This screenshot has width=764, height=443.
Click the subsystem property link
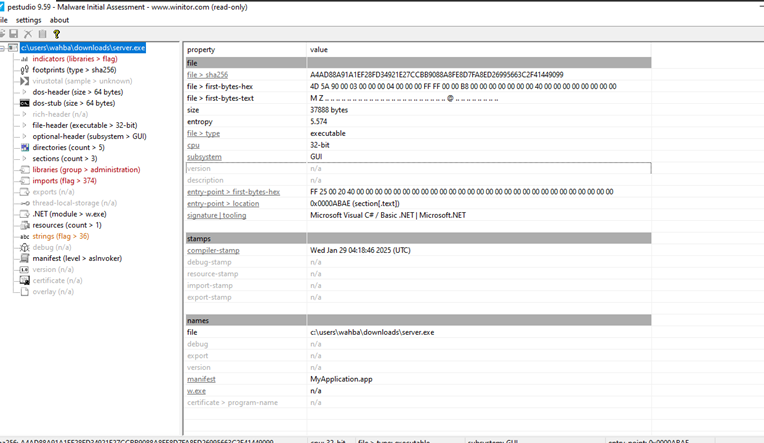click(204, 157)
